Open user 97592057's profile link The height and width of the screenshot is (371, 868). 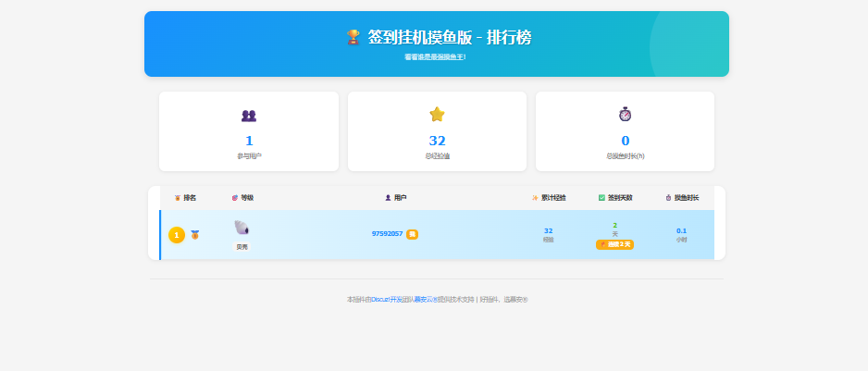(x=387, y=234)
